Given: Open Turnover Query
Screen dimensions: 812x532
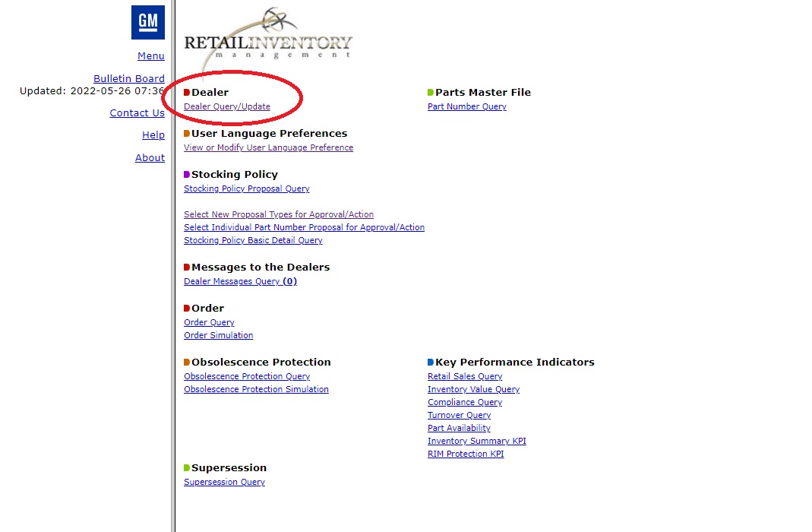Looking at the screenshot, I should click(460, 415).
